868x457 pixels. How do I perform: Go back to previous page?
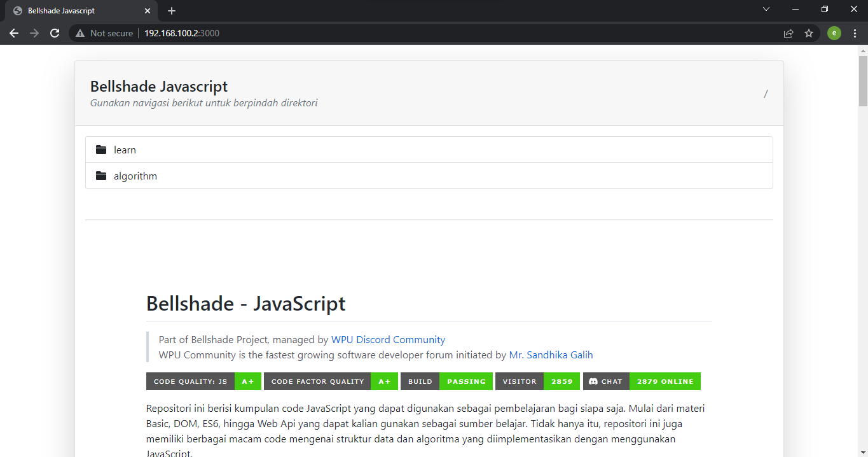14,33
